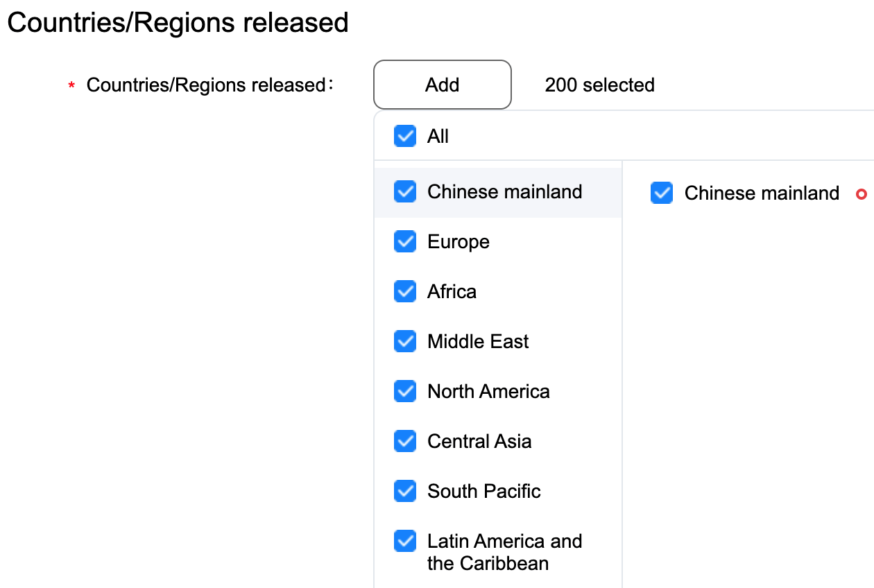Uncheck the Europe checkbox
The image size is (874, 588).
405,241
